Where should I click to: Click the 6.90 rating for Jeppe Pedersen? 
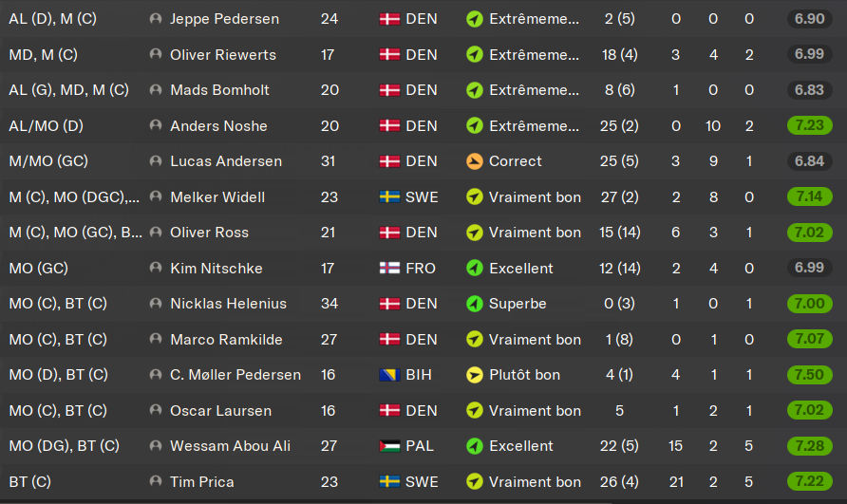[x=809, y=19]
